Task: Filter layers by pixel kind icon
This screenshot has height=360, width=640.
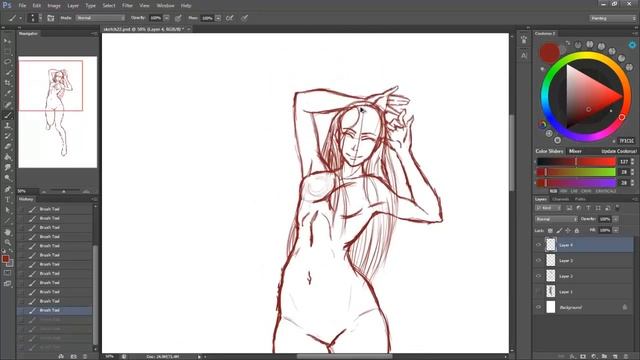Action: [x=569, y=208]
